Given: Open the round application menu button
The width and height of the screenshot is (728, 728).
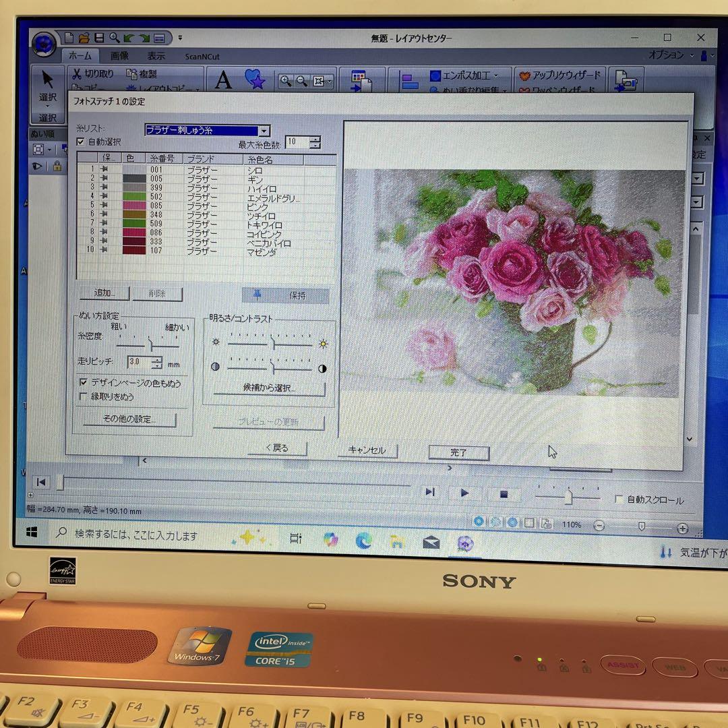Looking at the screenshot, I should pyautogui.click(x=44, y=44).
